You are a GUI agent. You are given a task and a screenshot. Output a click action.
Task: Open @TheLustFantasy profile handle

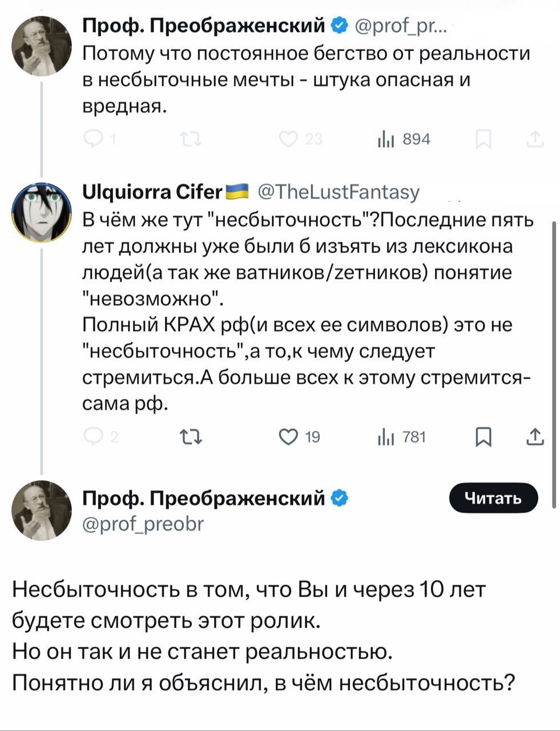coord(339,192)
